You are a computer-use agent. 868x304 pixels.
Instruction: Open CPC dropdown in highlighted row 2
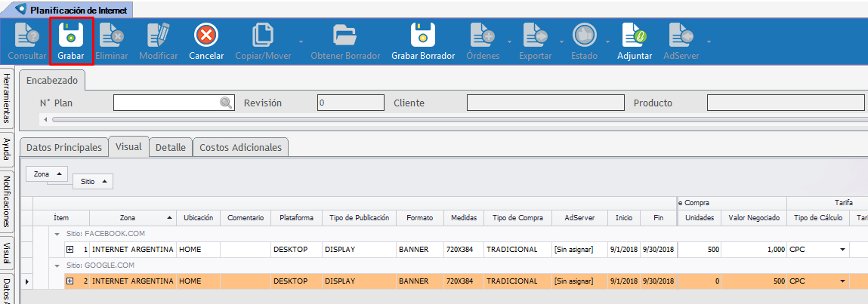tap(842, 281)
